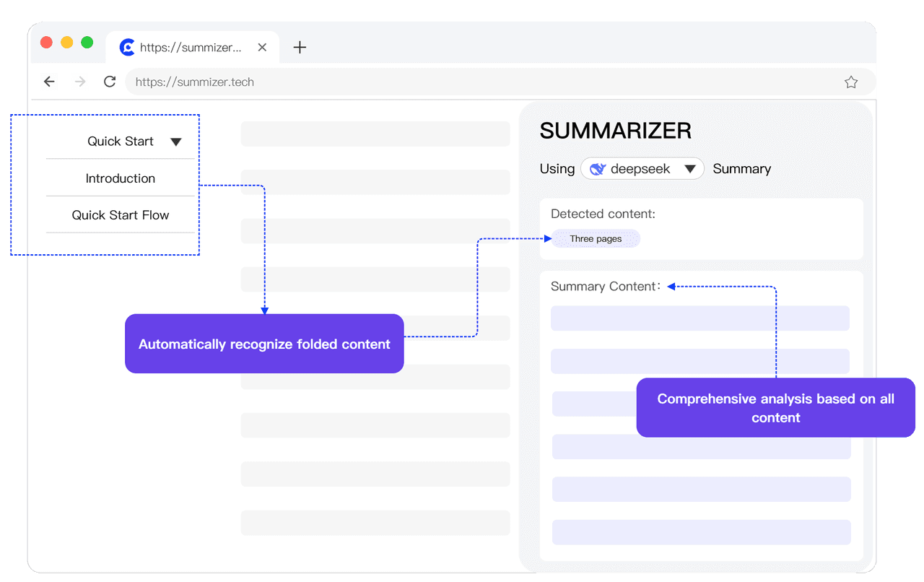Close the summizer.tech browser tab
The width and height of the screenshot is (924, 582).
coord(262,47)
